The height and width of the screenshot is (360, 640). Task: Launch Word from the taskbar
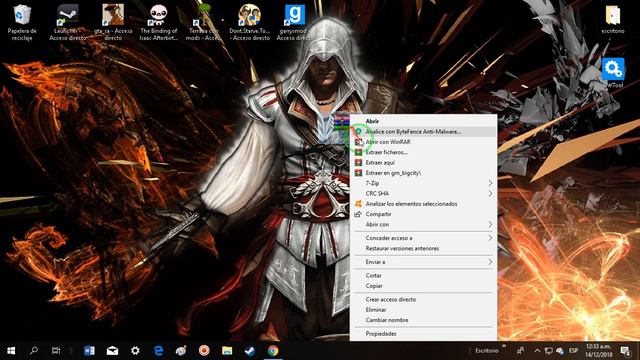(89, 351)
